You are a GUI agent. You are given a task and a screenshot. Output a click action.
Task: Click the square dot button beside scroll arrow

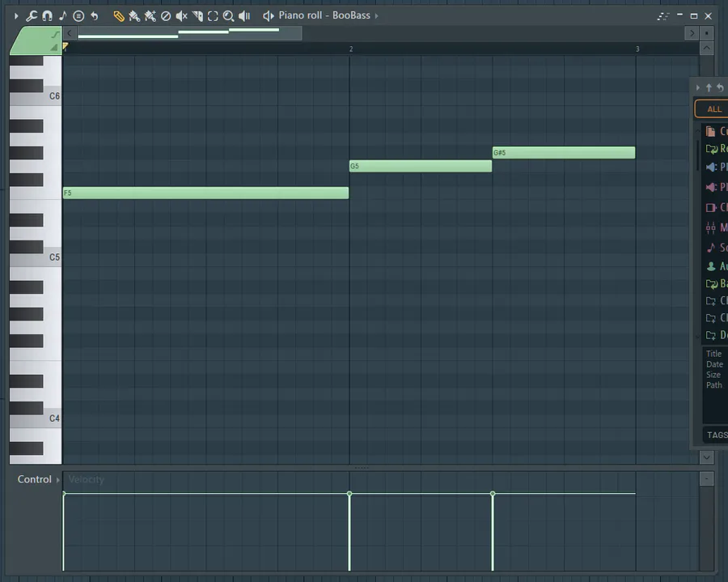coord(706,33)
